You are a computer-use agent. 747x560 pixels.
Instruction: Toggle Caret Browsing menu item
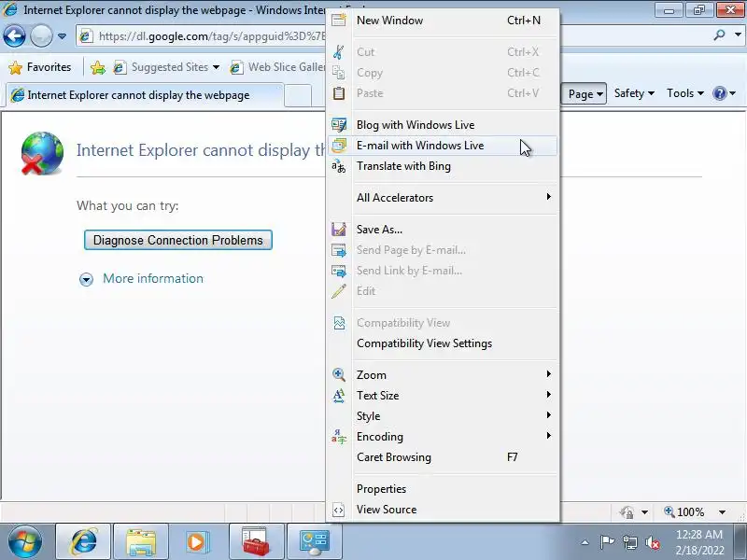[443, 457]
